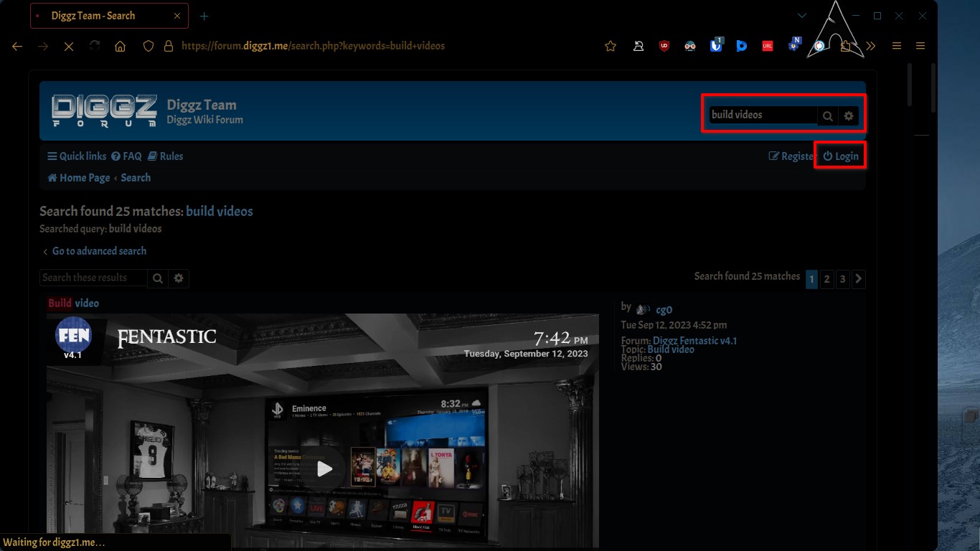Click the red URL extension icon
The image size is (980, 551).
[x=768, y=46]
